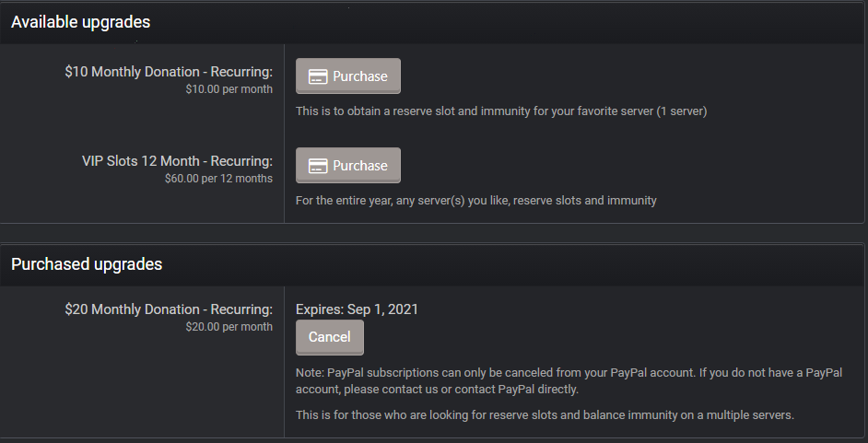This screenshot has width=868, height=443.
Task: Click the multiple servers balance immunity description
Action: coord(545,415)
